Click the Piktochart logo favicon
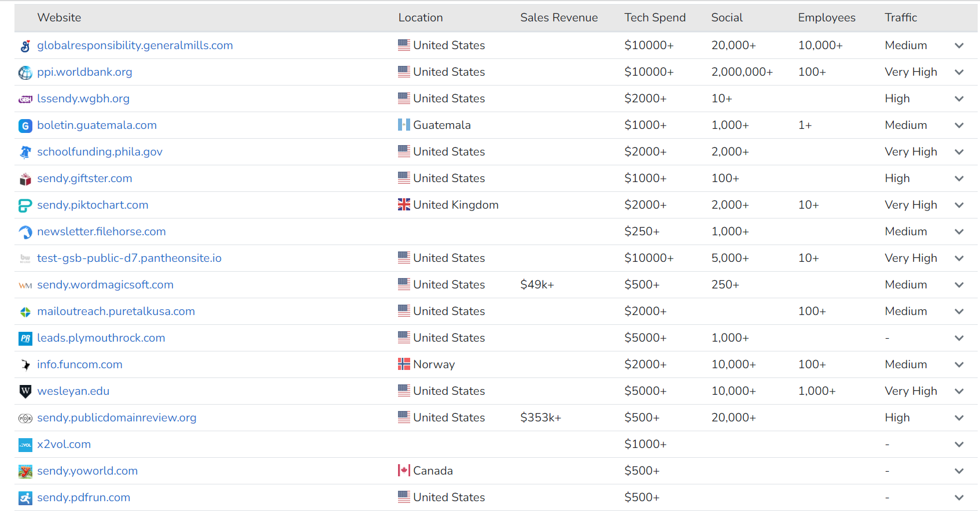This screenshot has height=511, width=980. click(25, 206)
